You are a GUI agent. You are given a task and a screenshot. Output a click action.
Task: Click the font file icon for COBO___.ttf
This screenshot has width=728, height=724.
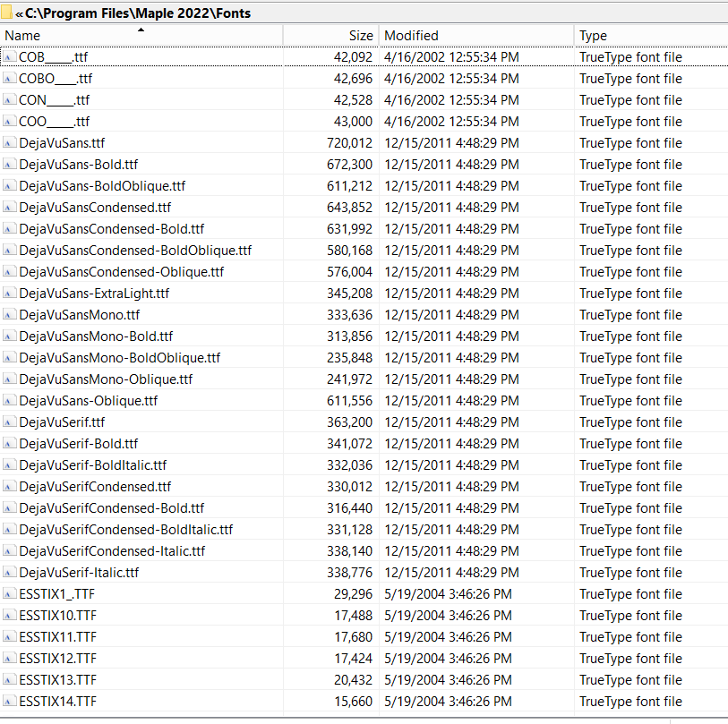[9, 79]
